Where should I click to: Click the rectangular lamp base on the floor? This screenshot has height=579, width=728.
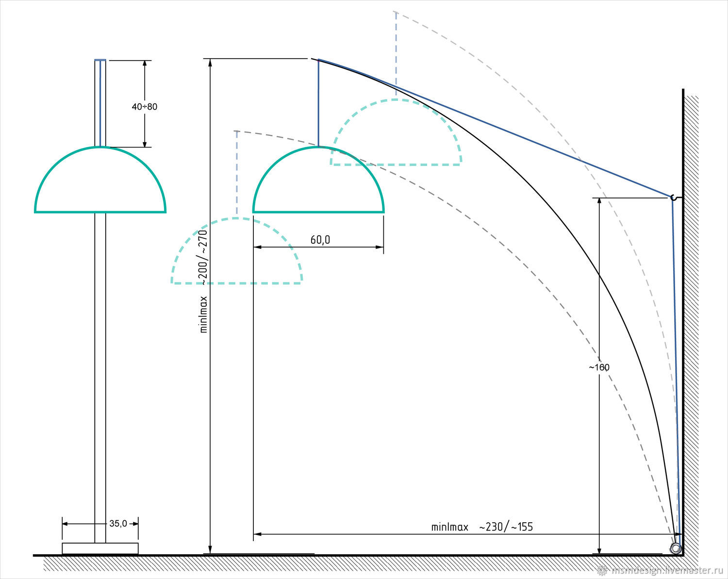click(x=100, y=548)
